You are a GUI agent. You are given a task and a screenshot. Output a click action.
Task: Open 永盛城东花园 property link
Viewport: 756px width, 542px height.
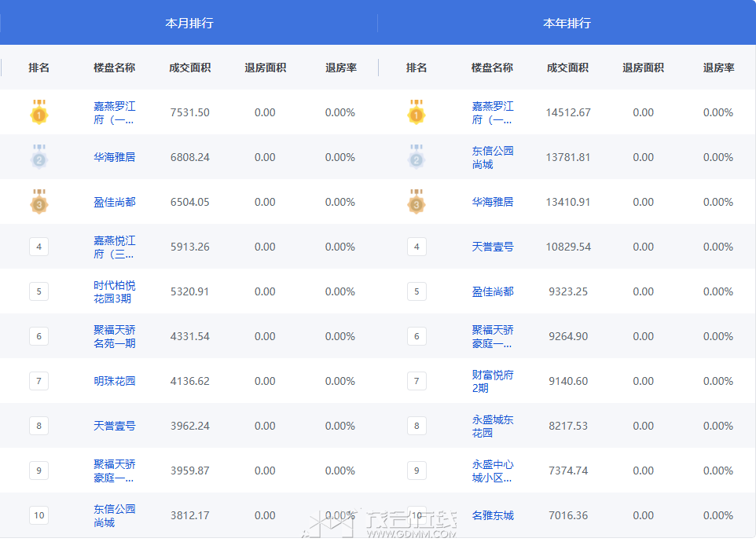[x=492, y=426]
